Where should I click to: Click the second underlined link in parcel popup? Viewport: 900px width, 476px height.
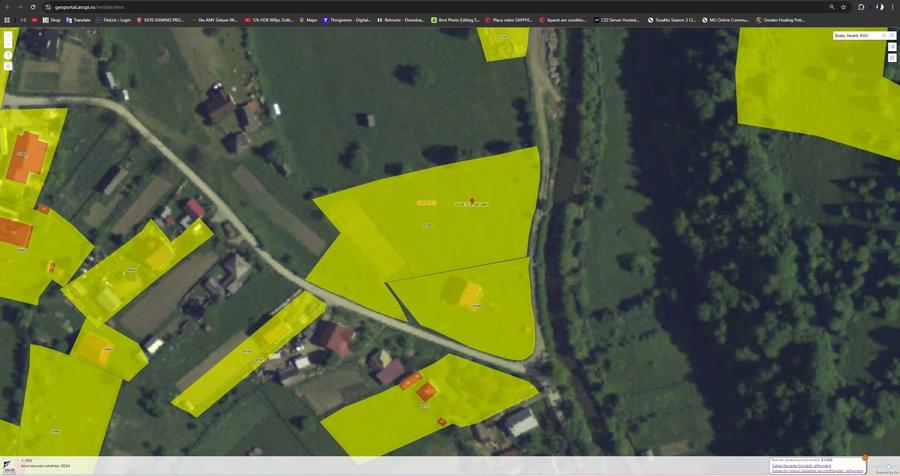[x=818, y=471]
